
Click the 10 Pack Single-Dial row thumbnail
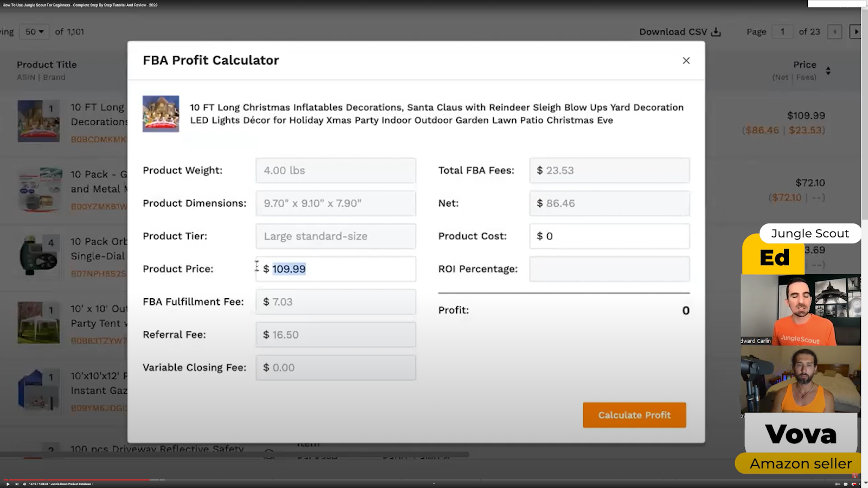(x=39, y=256)
